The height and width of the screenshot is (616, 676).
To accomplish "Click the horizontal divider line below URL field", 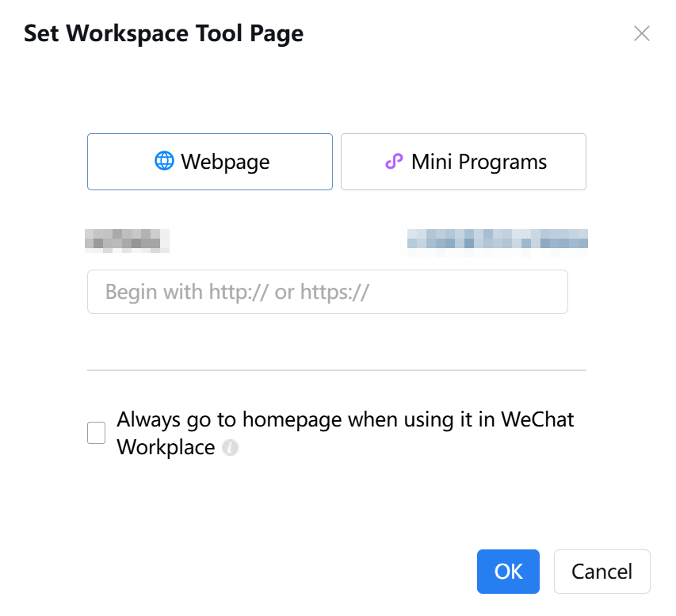I will [x=336, y=369].
